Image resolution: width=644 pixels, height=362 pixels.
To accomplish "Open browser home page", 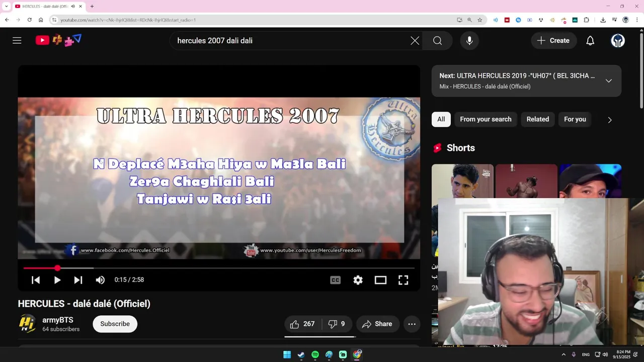I will coord(41,20).
